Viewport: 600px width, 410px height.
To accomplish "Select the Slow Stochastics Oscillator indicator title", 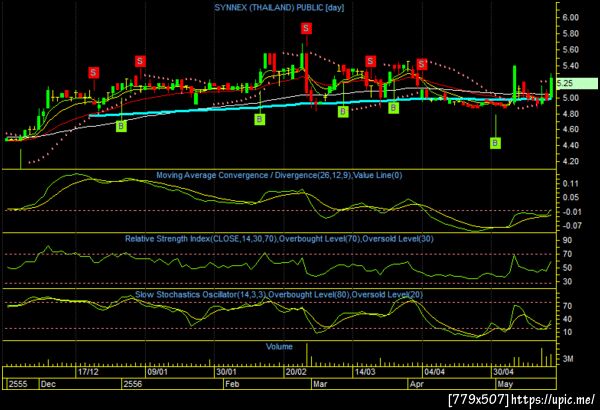I will click(279, 294).
